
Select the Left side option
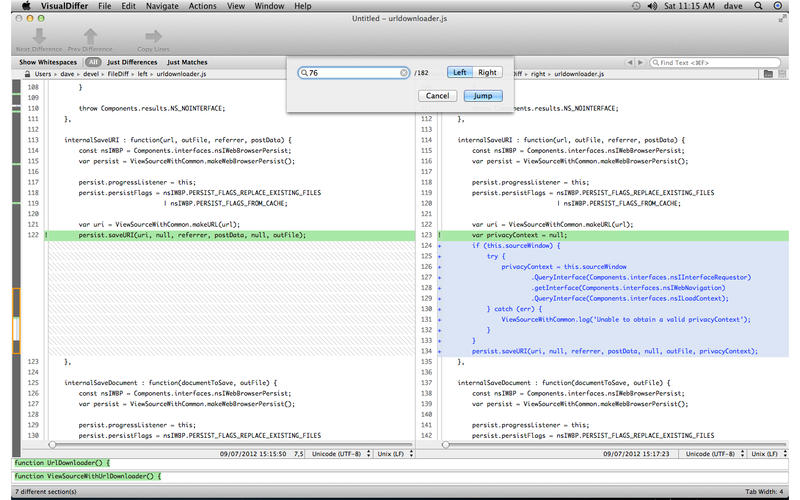coord(460,73)
